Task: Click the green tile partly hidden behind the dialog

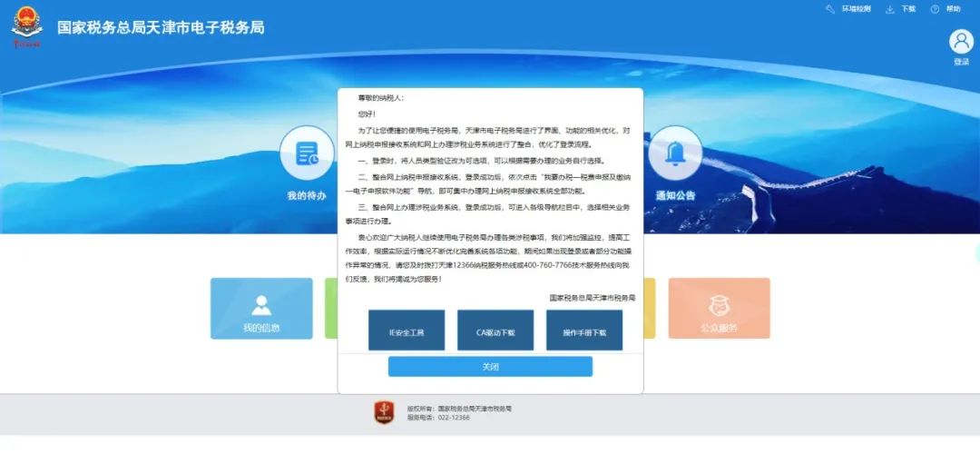Action: (x=331, y=309)
